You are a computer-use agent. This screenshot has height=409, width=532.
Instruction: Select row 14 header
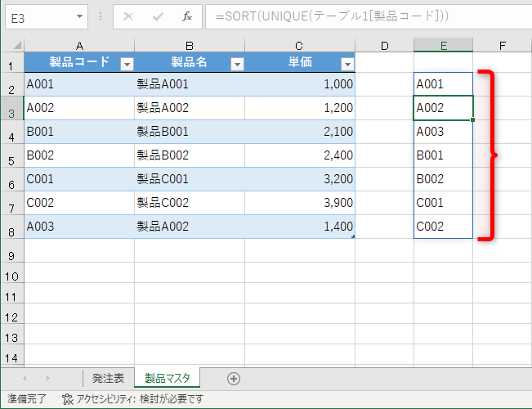(x=12, y=355)
